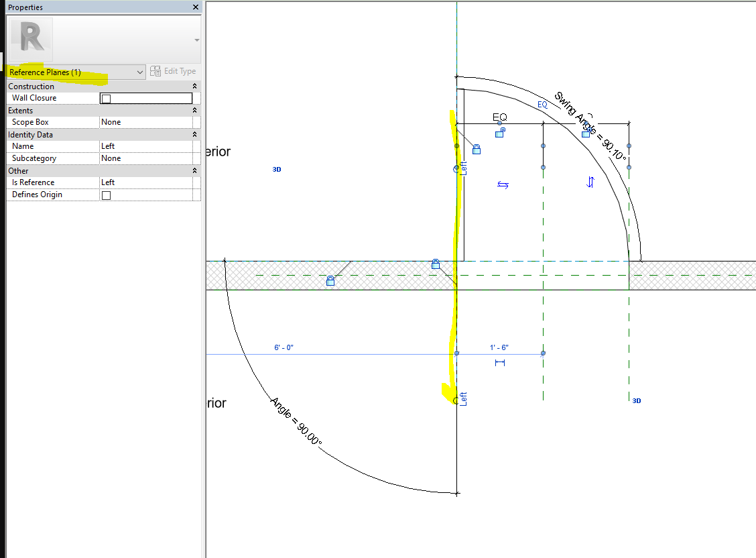The image size is (756, 558).
Task: Click the Name field value Left
Action: coord(145,146)
